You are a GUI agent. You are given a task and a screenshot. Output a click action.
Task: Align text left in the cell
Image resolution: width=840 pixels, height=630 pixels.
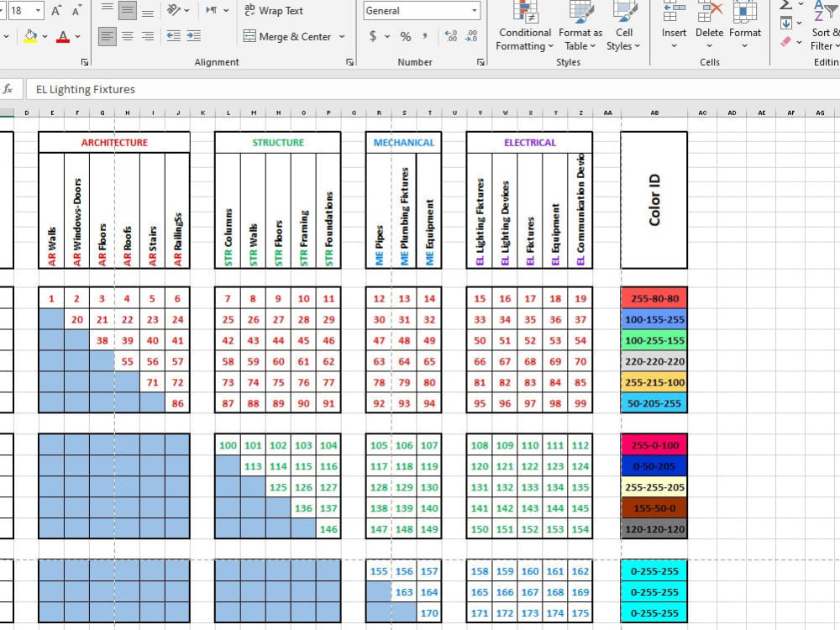108,36
